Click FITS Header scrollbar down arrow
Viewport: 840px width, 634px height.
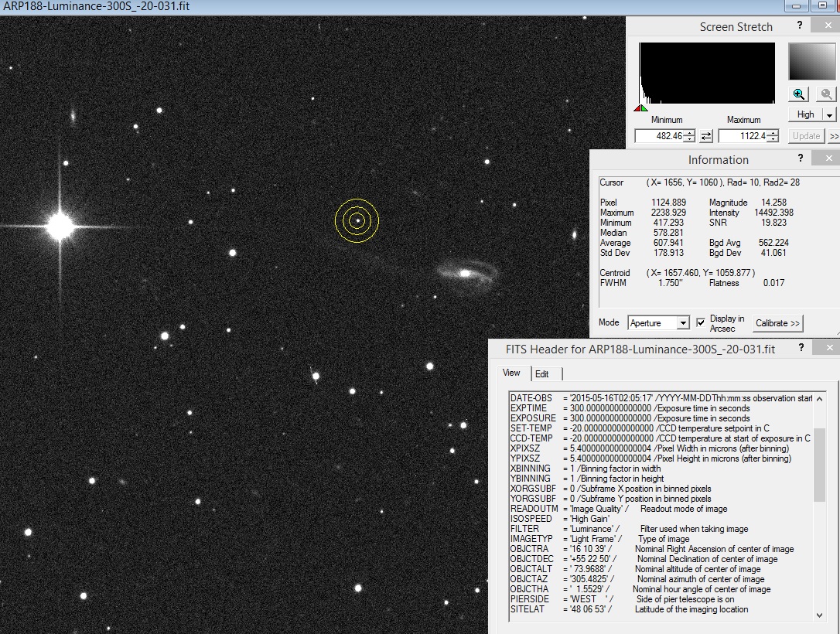[819, 615]
